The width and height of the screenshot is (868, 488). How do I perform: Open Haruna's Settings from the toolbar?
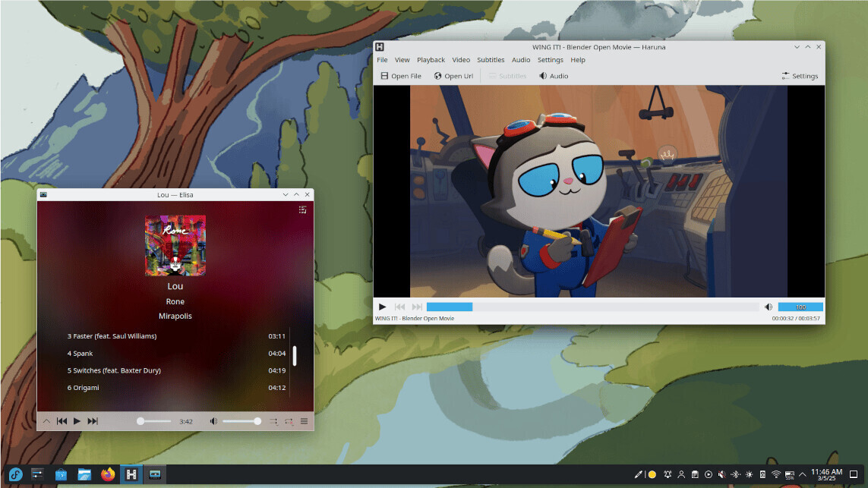pyautogui.click(x=800, y=76)
